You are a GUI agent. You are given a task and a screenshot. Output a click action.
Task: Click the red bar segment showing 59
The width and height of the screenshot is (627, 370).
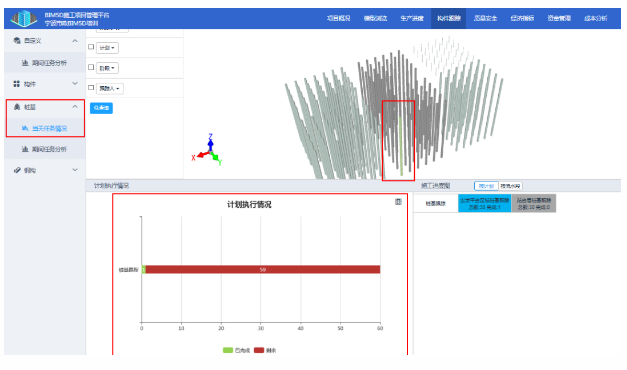pyautogui.click(x=263, y=270)
